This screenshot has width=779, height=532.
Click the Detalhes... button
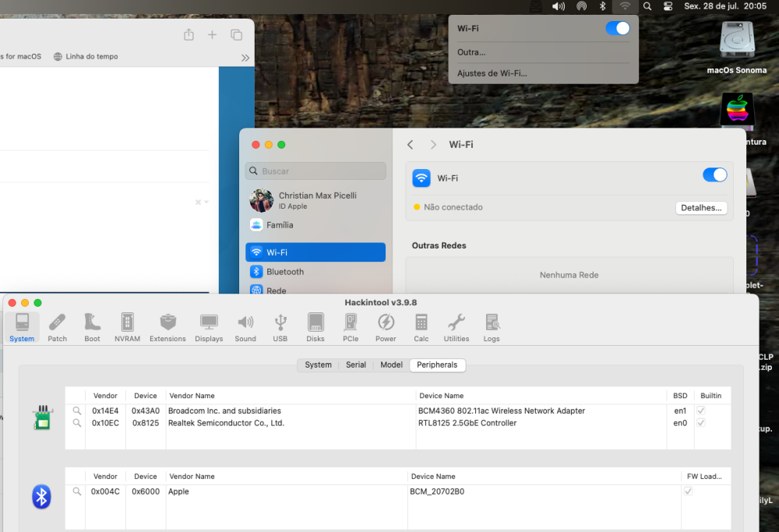point(701,208)
